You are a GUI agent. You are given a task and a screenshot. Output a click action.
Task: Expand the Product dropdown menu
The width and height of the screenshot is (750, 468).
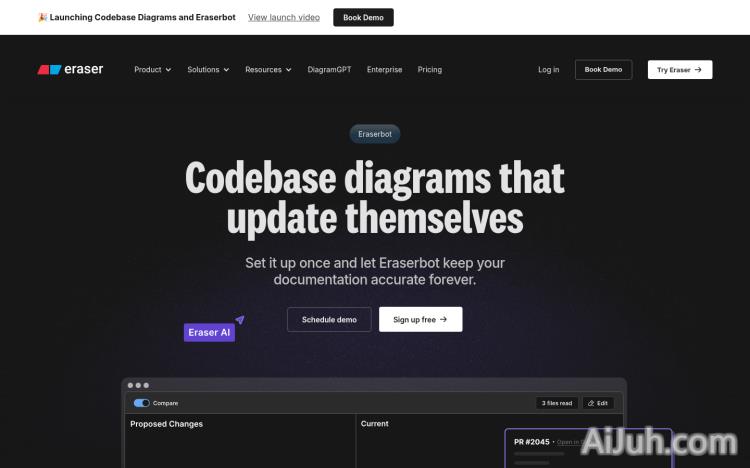click(x=152, y=70)
